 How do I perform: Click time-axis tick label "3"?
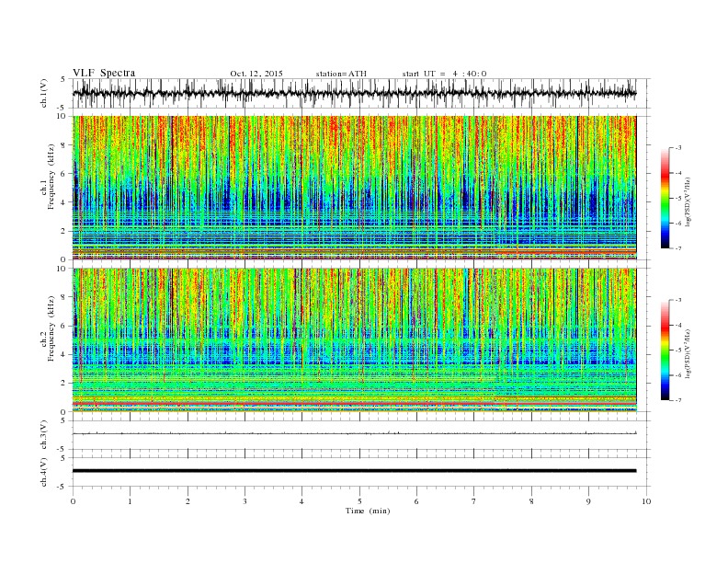coord(245,501)
